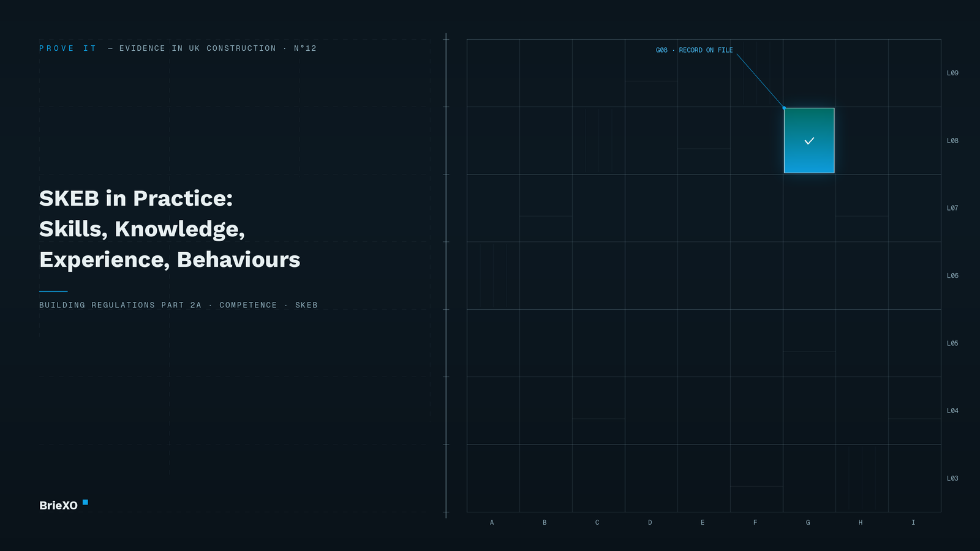Image resolution: width=980 pixels, height=551 pixels.
Task: Click row label L06
Action: pos(952,275)
